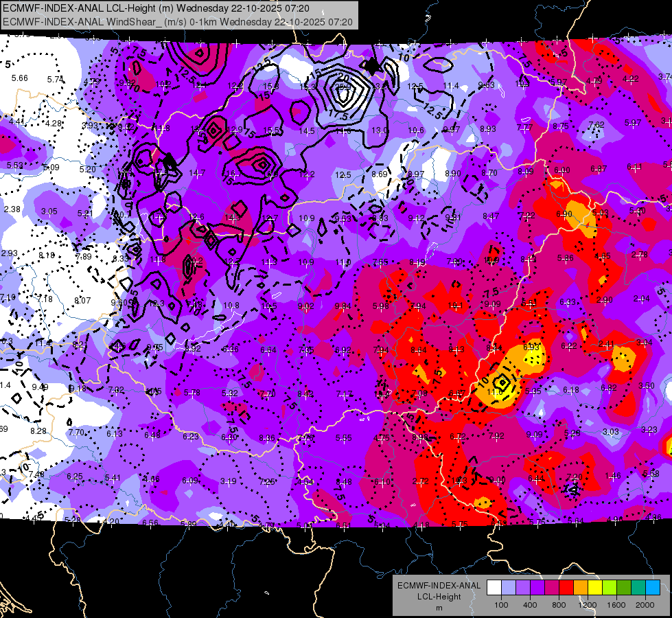
Task: Click the dark green legend swatch
Action: [623, 588]
